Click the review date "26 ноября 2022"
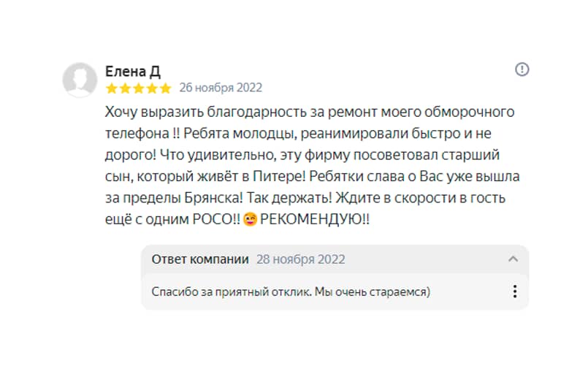 [221, 88]
